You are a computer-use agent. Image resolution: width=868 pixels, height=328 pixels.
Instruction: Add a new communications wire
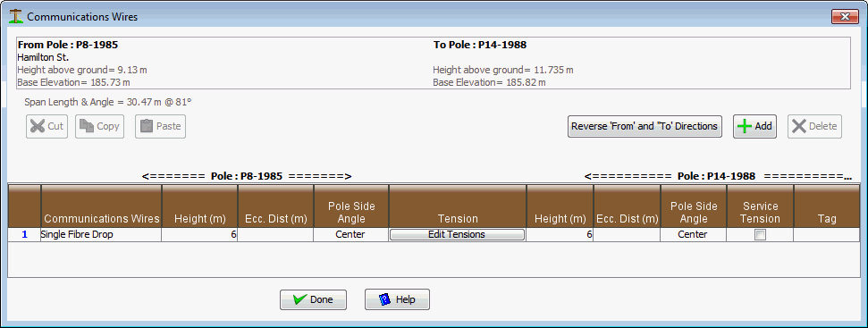(x=755, y=126)
